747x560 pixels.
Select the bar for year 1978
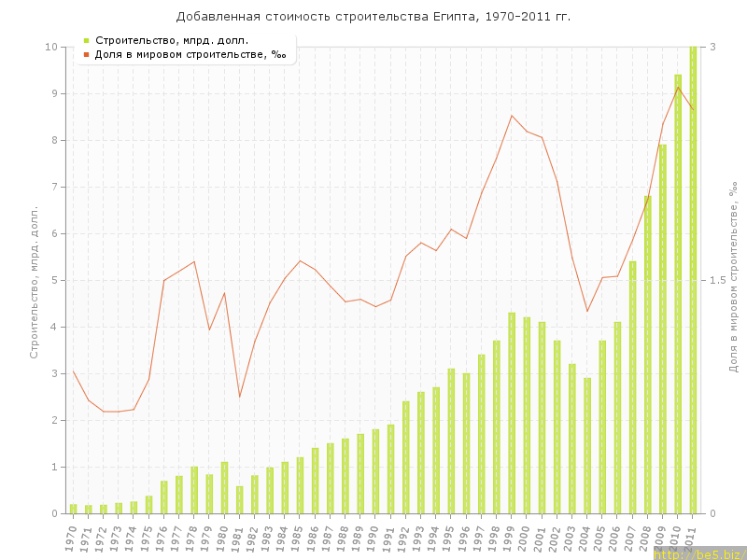[x=194, y=491]
